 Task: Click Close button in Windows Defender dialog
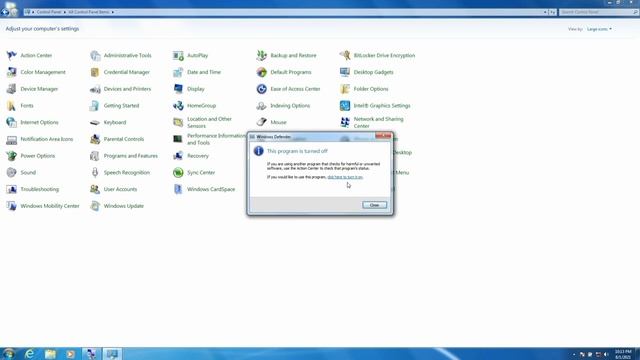(374, 205)
